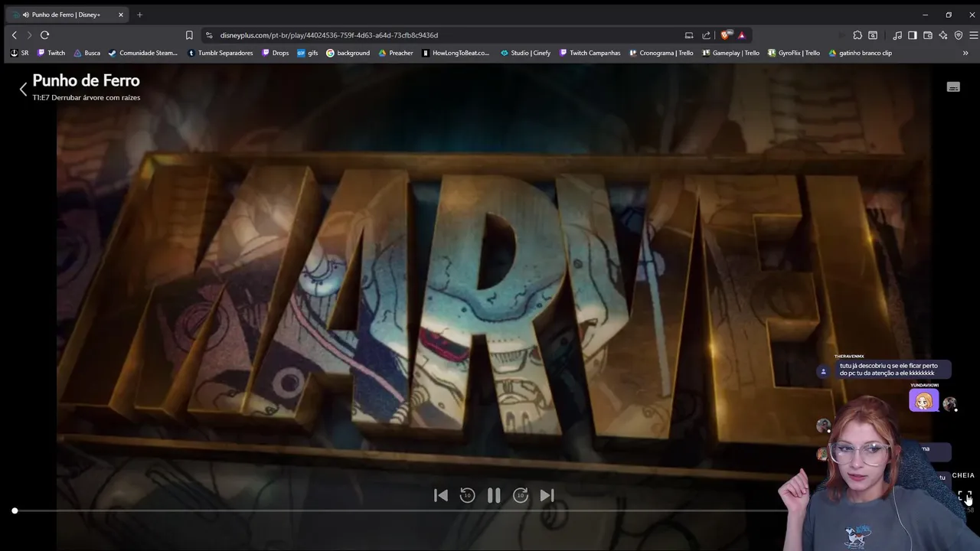This screenshot has width=980, height=551.
Task: Open Studio | Cinefy bookmark
Action: click(525, 53)
